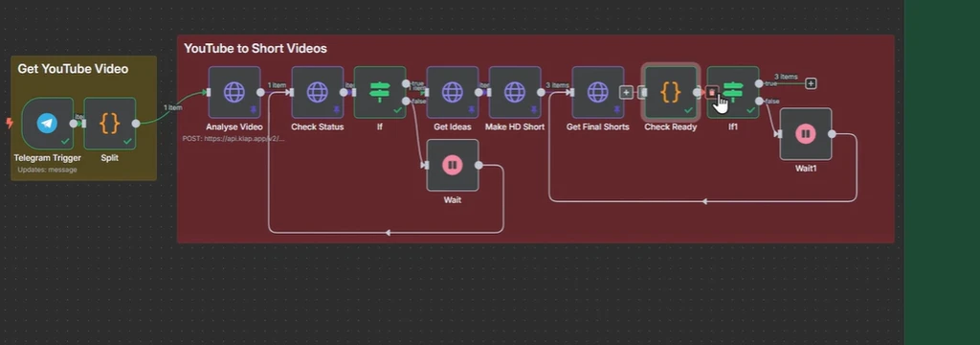
Task: Click the If1 node's true output port
Action: (x=759, y=83)
